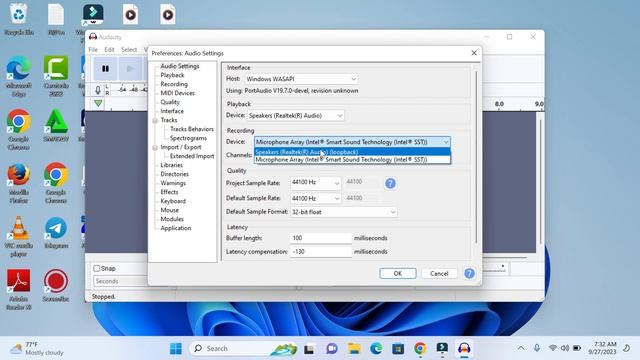Open Project Sample Rate dropdown

point(316,183)
